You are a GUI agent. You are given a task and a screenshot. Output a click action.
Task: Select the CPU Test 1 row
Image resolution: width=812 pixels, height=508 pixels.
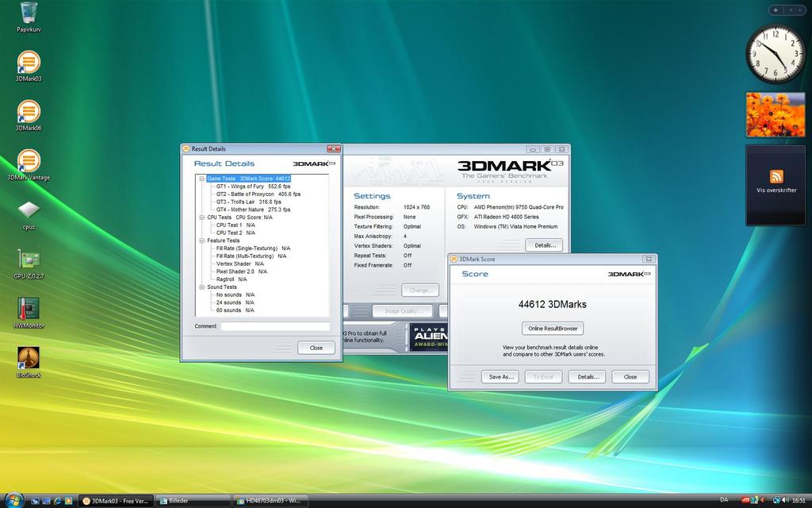(236, 225)
